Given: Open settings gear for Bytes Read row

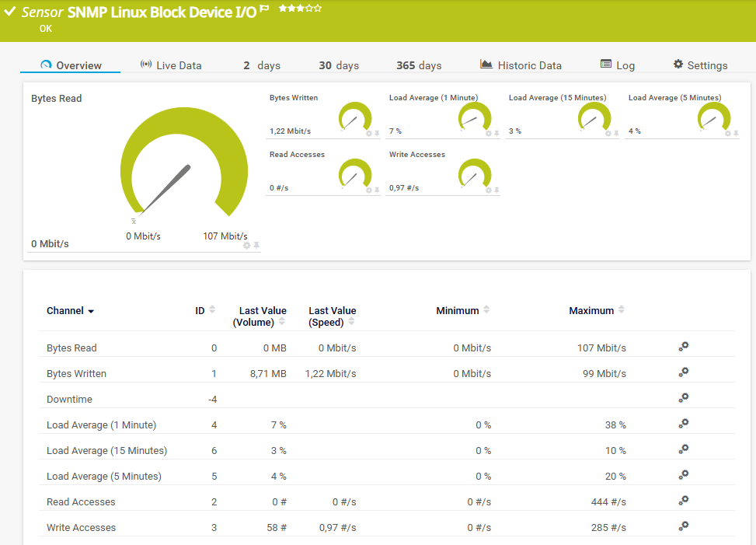Looking at the screenshot, I should click(x=683, y=347).
